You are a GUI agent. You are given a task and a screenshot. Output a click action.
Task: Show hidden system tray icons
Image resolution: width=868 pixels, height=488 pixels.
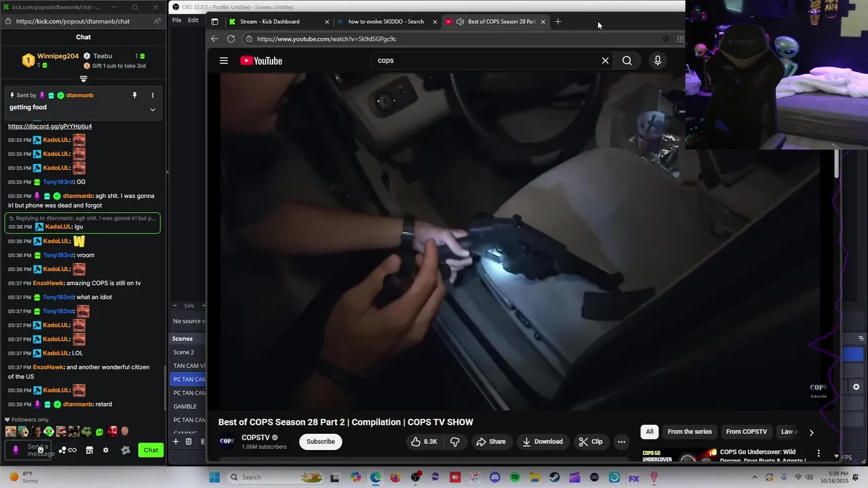(755, 477)
